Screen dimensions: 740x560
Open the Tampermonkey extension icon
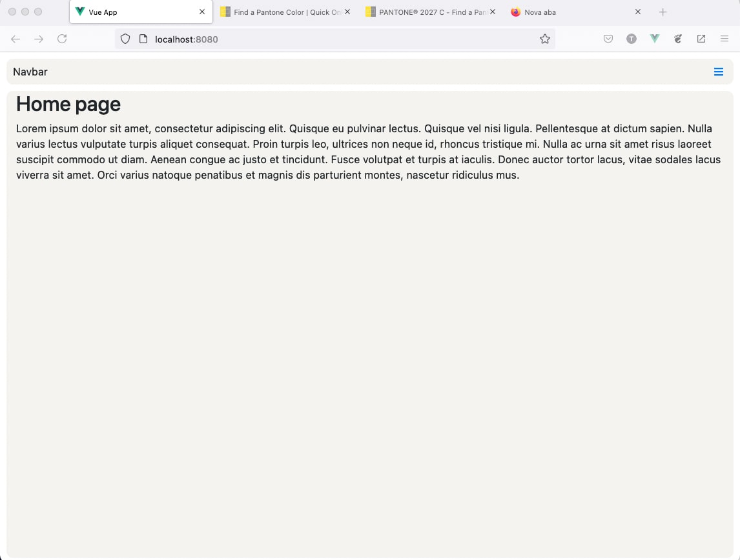click(632, 39)
